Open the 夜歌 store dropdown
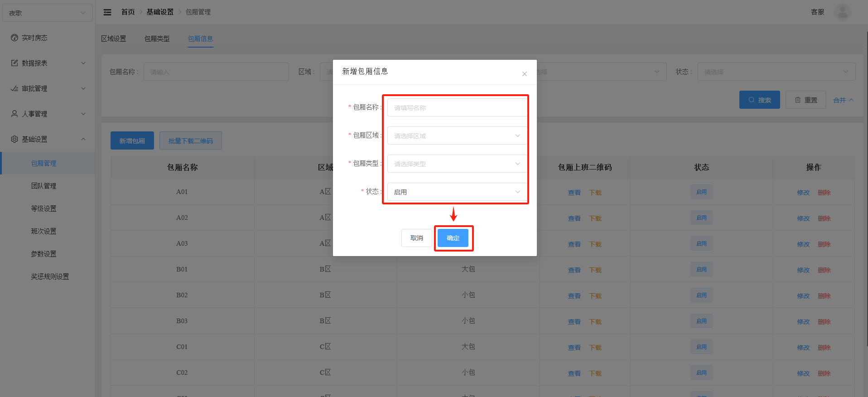The width and height of the screenshot is (868, 397). click(x=48, y=13)
